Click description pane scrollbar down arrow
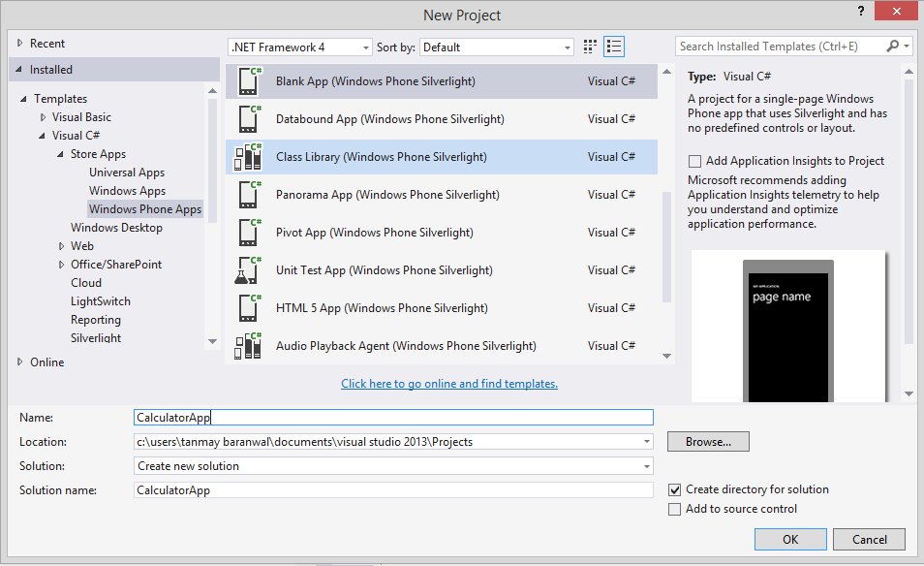The height and width of the screenshot is (566, 924). (909, 393)
